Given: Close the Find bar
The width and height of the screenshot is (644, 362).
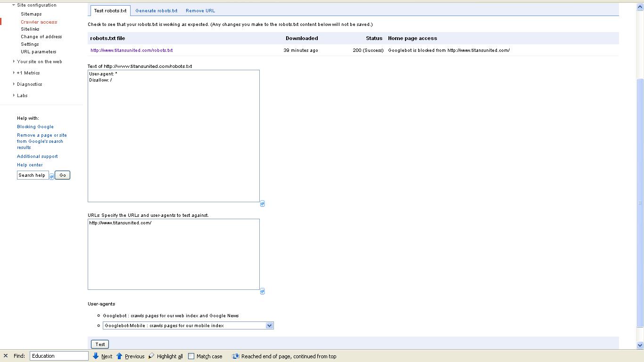Looking at the screenshot, I should (x=5, y=356).
